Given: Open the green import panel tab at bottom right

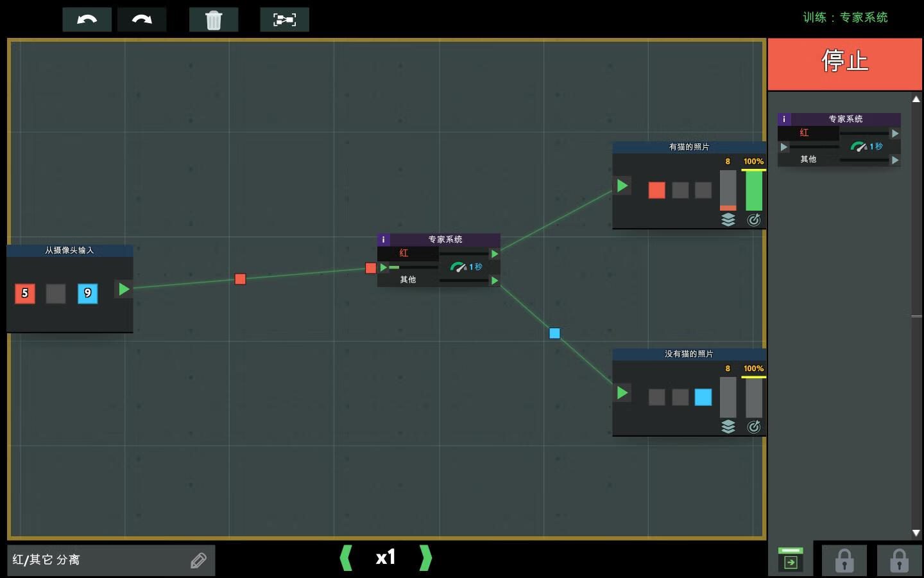Looking at the screenshot, I should point(791,560).
